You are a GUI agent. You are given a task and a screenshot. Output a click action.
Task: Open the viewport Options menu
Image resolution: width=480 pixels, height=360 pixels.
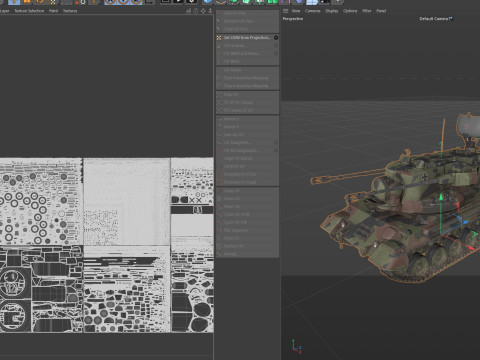click(x=350, y=11)
